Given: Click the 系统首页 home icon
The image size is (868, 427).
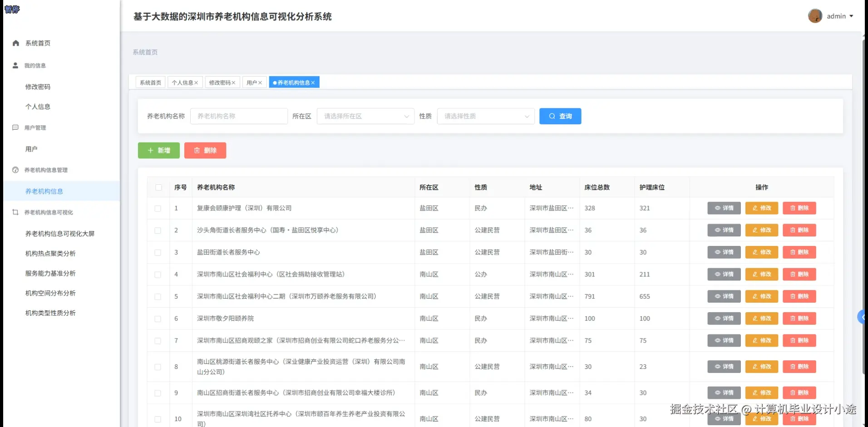Looking at the screenshot, I should (15, 43).
